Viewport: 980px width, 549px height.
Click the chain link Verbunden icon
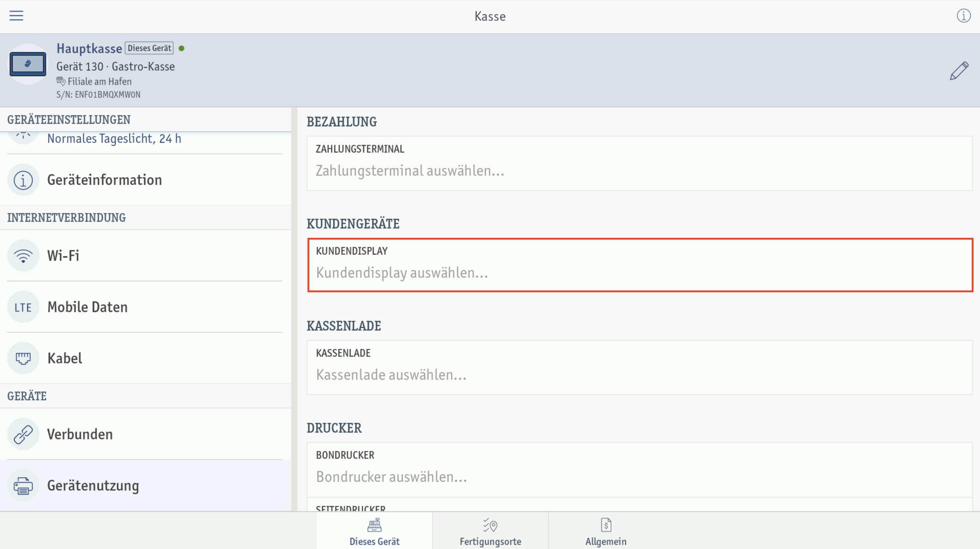point(23,434)
